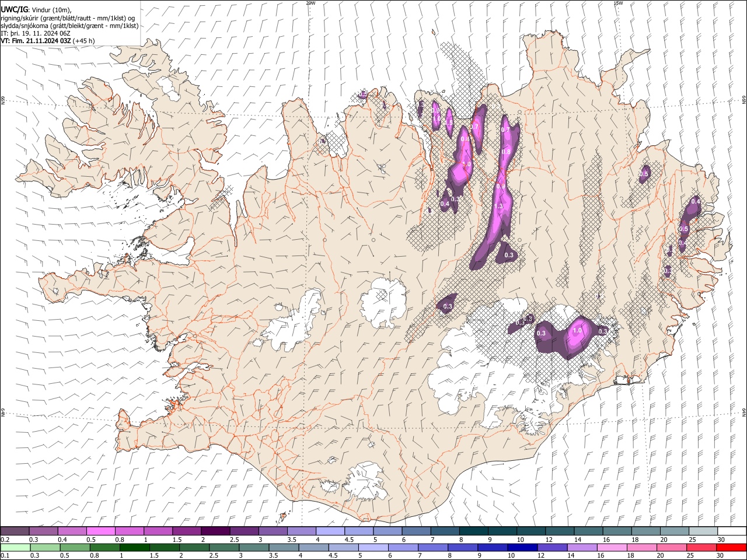
Task: Click the dark teal 8–9 snow scale swatch
Action: (474, 531)
